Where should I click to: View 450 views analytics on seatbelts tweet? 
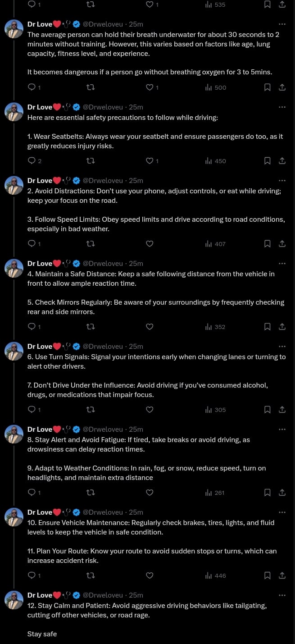215,161
